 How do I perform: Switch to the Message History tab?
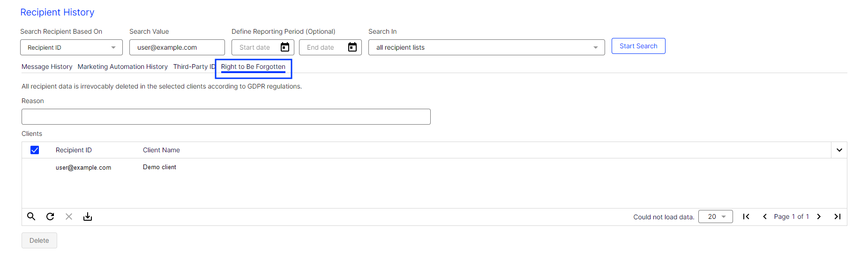[47, 67]
